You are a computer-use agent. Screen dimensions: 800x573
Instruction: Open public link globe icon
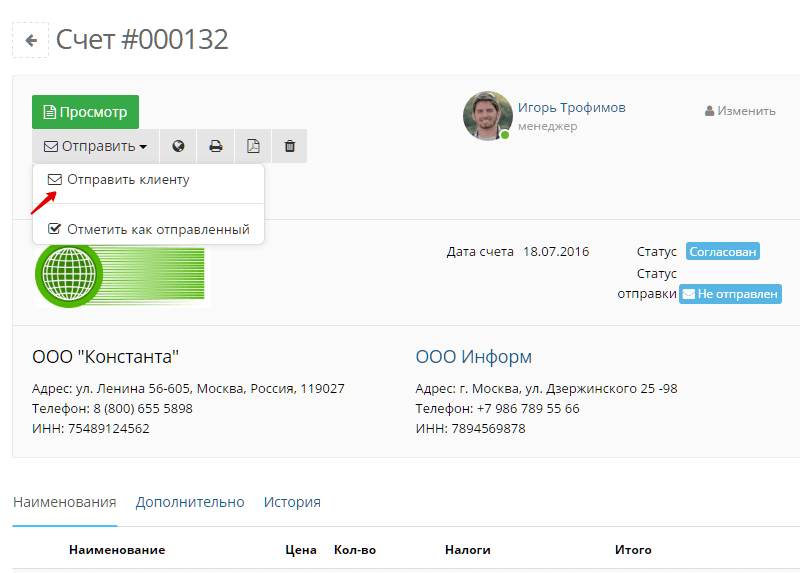click(178, 146)
